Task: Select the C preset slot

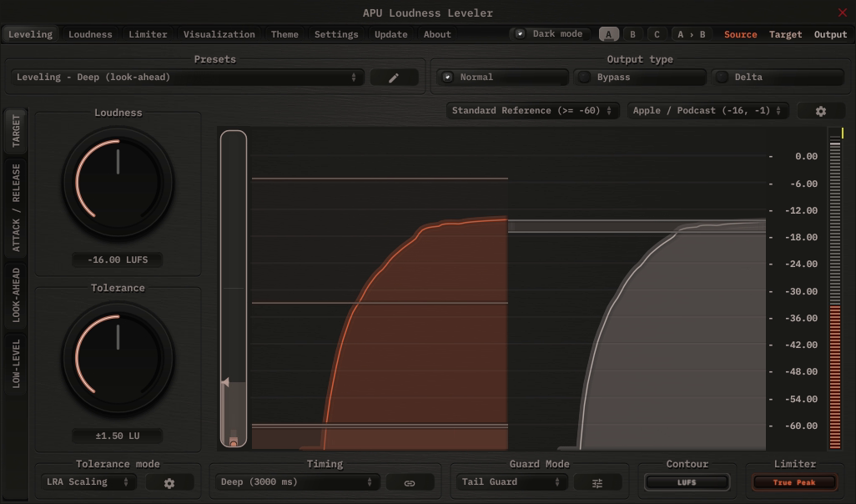Action: tap(657, 34)
